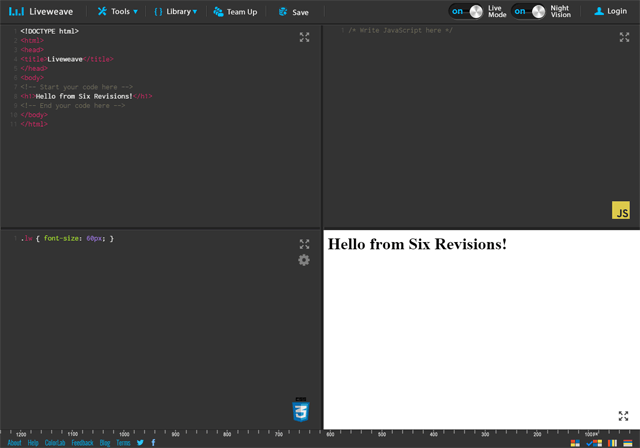This screenshot has height=448, width=640.
Task: Click the opening <body> tag line
Action: pos(32,78)
